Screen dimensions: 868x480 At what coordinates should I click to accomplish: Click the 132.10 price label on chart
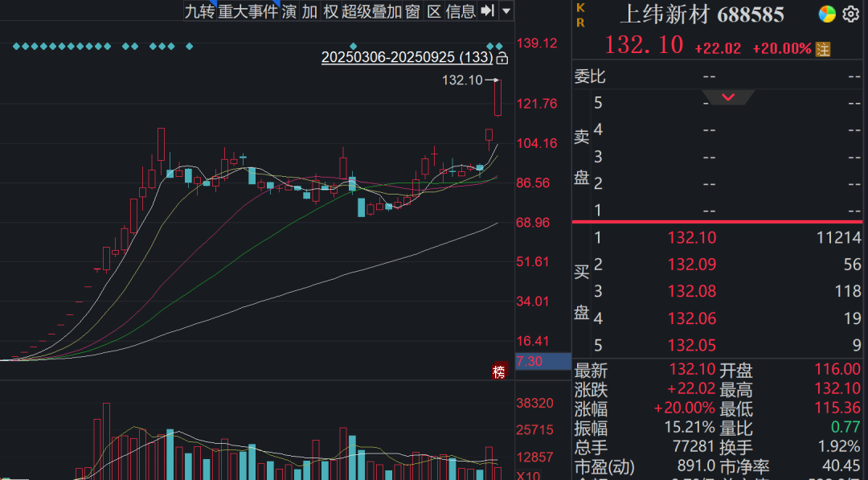(462, 80)
